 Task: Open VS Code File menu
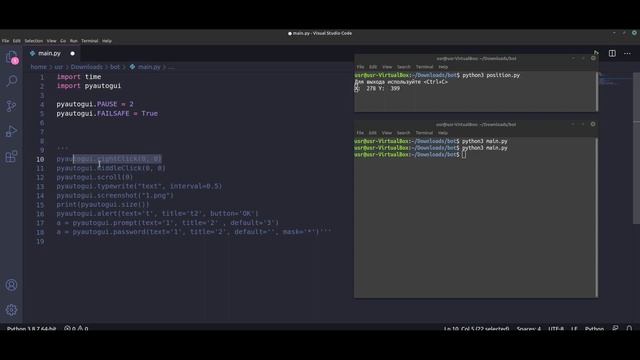coord(5,41)
